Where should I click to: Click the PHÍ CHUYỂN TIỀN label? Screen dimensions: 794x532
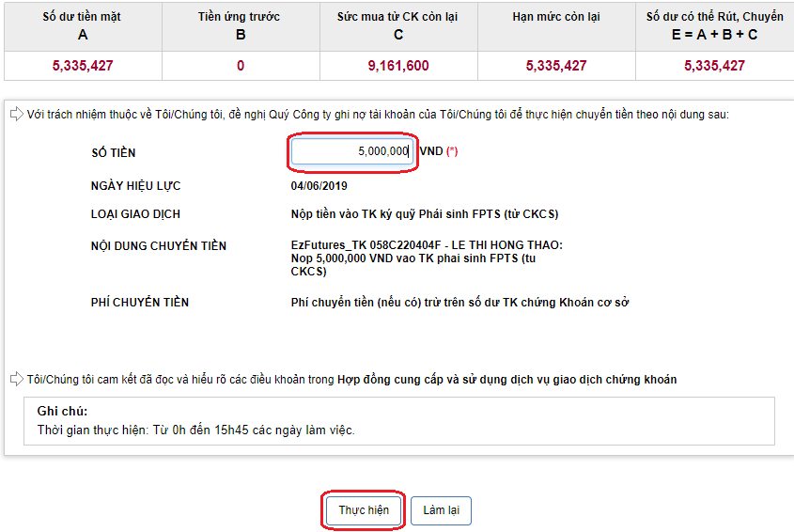tap(140, 303)
